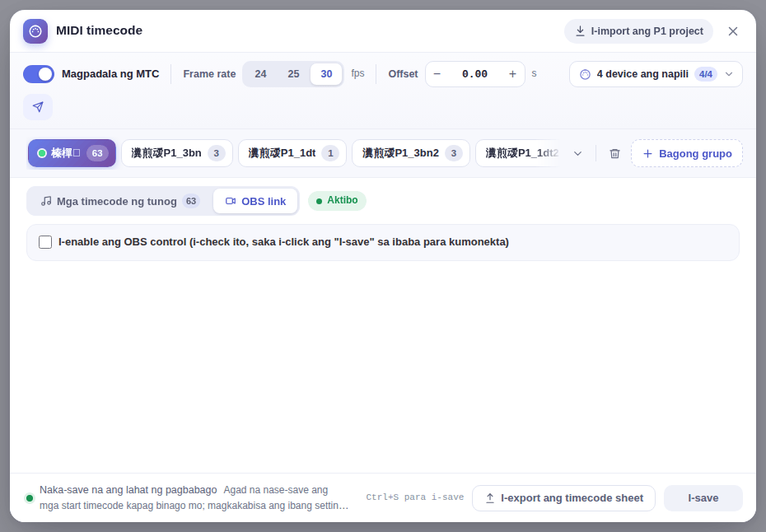Click I-export ang timecode sheet
766x532 pixels.
(563, 498)
